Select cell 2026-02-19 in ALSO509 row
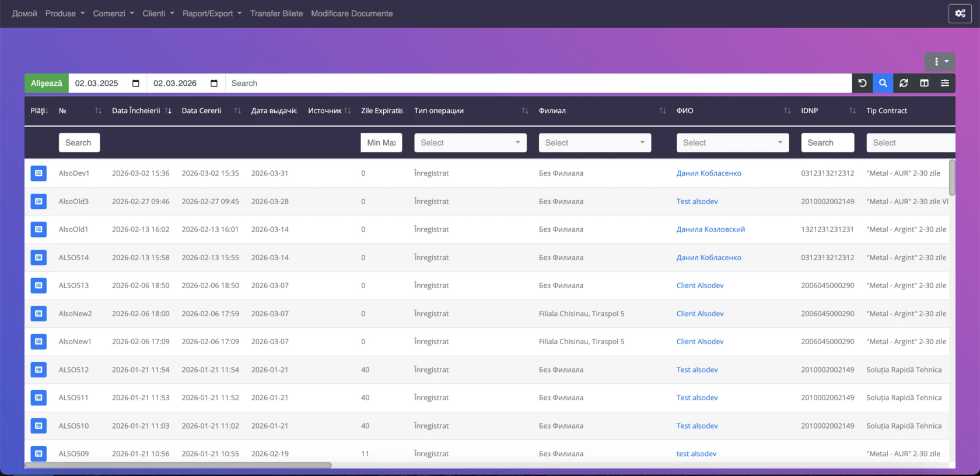This screenshot has height=476, width=980. pos(270,453)
